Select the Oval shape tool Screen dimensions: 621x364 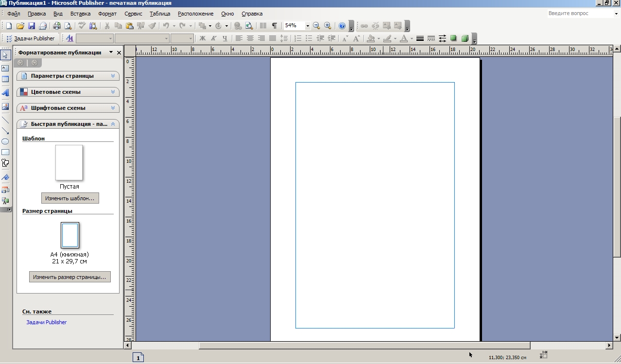click(x=5, y=141)
